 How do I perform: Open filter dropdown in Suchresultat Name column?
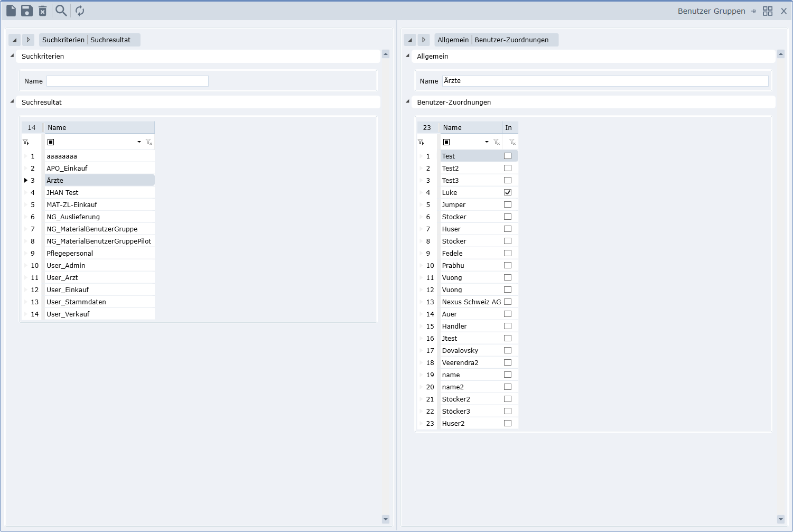tap(139, 142)
